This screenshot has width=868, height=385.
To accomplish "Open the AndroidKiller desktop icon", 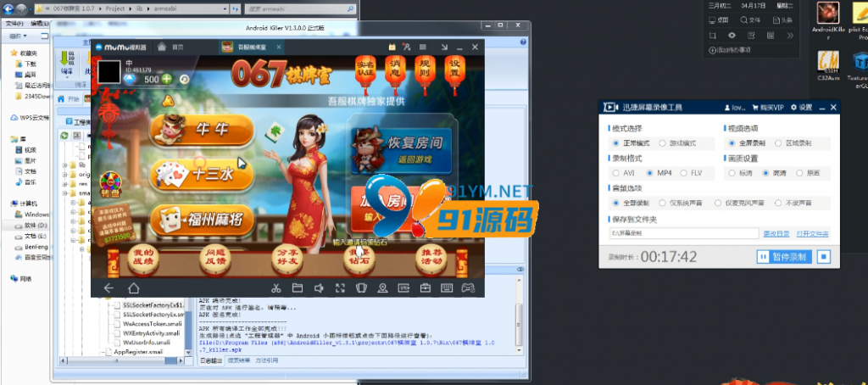I will (827, 21).
